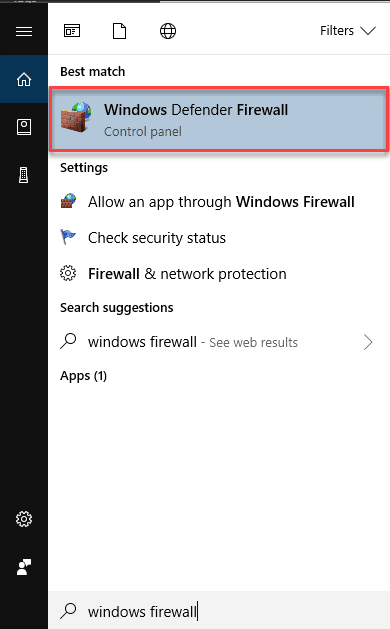Click into the windows firewall search box
This screenshot has width=390, height=629.
(x=219, y=611)
